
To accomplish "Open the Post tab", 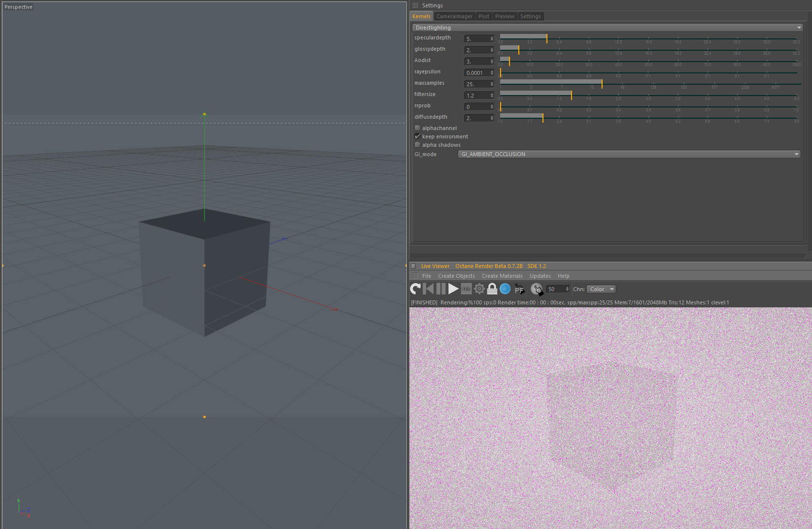I will pos(484,16).
